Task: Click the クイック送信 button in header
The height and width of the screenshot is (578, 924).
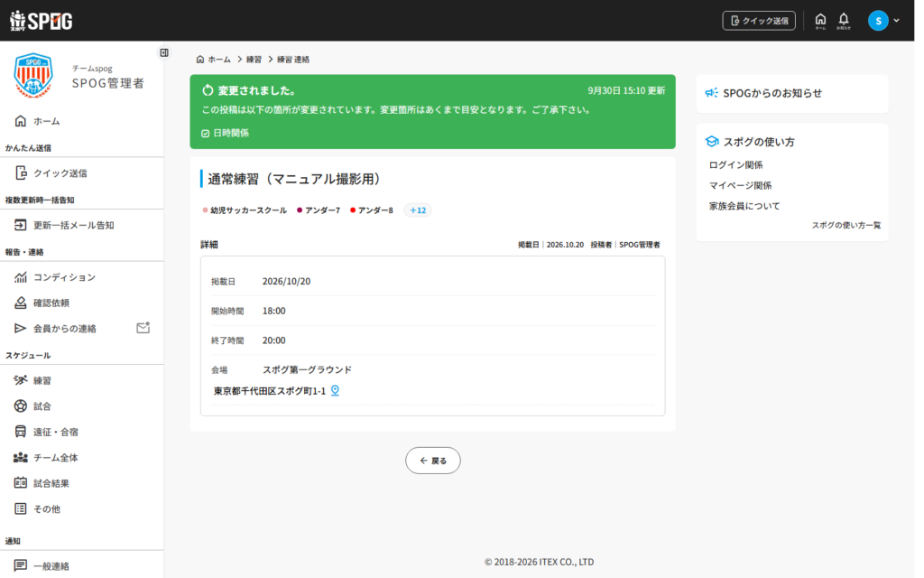Action: click(x=759, y=21)
